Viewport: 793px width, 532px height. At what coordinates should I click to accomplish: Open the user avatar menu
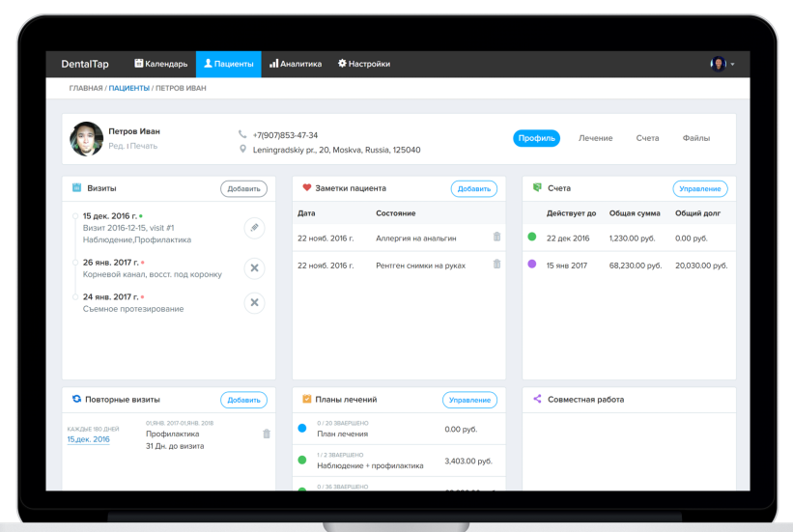(719, 64)
